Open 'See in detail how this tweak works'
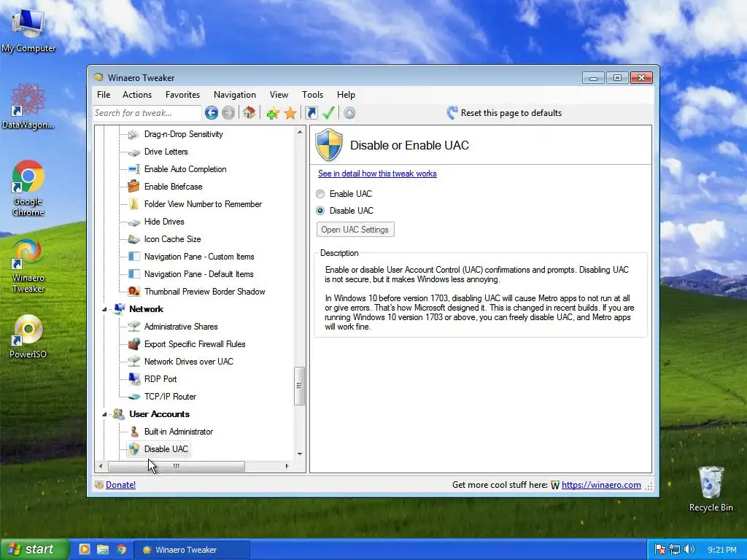The width and height of the screenshot is (747, 560). [377, 174]
